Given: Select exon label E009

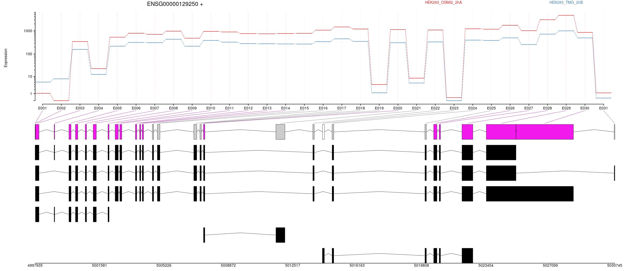Looking at the screenshot, I should click(x=192, y=108).
